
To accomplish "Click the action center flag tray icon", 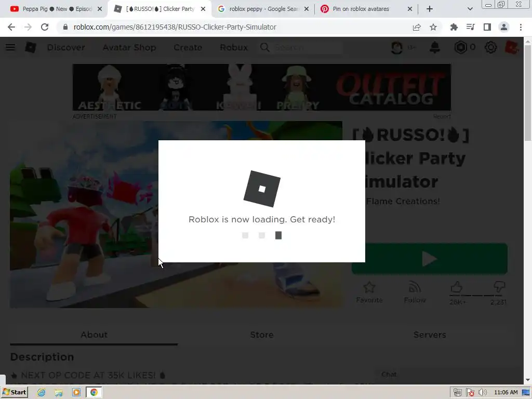I will click(x=470, y=393).
